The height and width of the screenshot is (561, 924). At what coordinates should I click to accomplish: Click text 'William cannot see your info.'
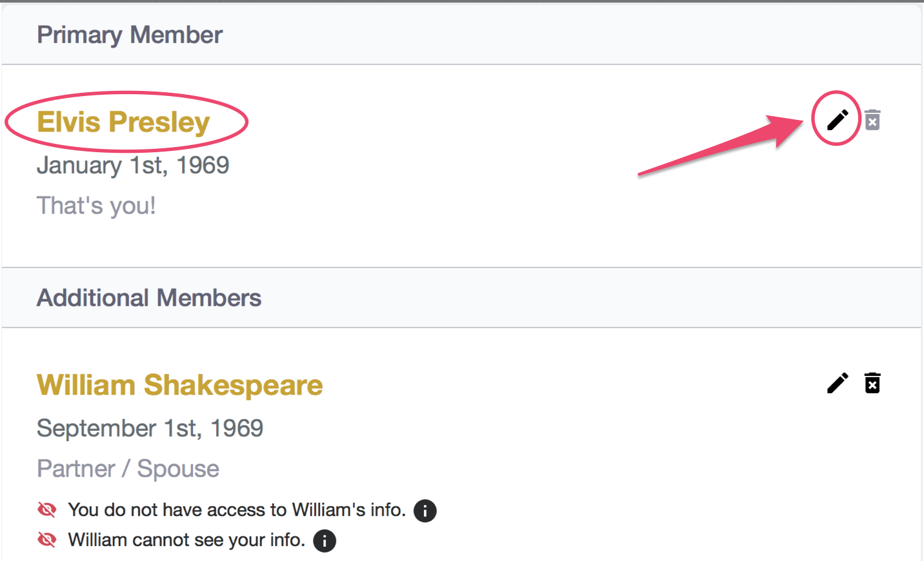pos(186,540)
